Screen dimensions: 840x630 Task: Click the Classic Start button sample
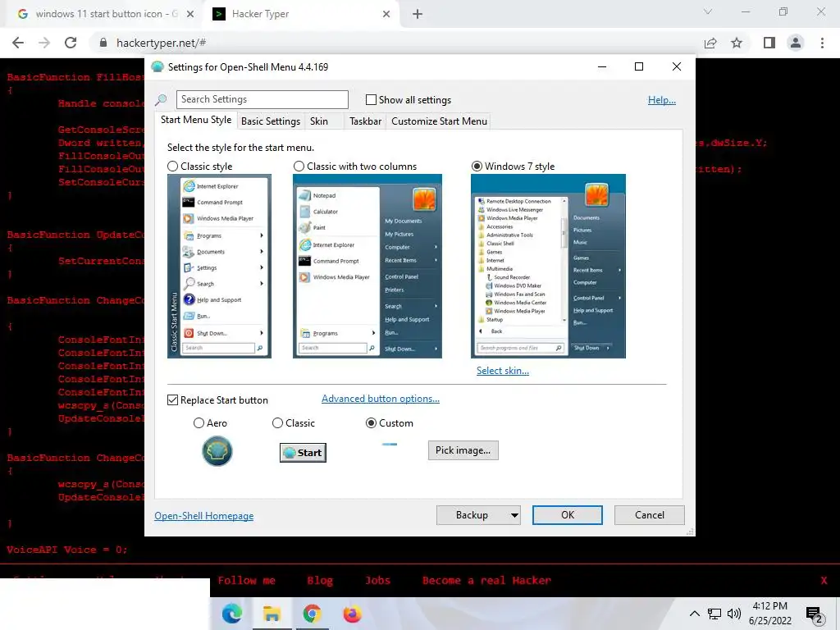click(304, 453)
